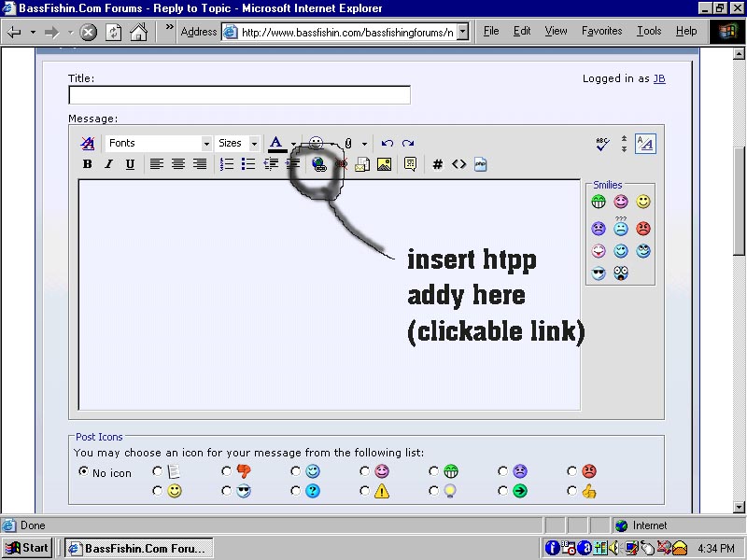Align text left

tap(156, 164)
